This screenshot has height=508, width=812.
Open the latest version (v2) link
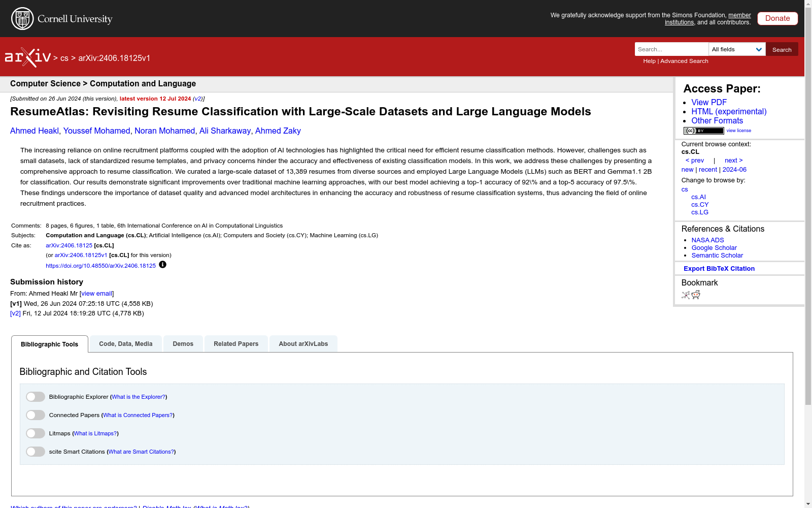tap(198, 99)
